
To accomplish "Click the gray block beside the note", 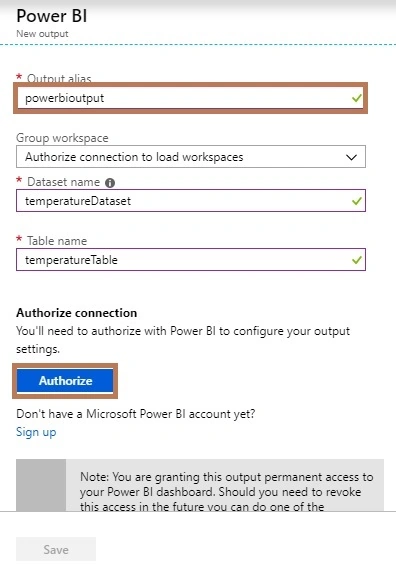I will click(x=41, y=485).
